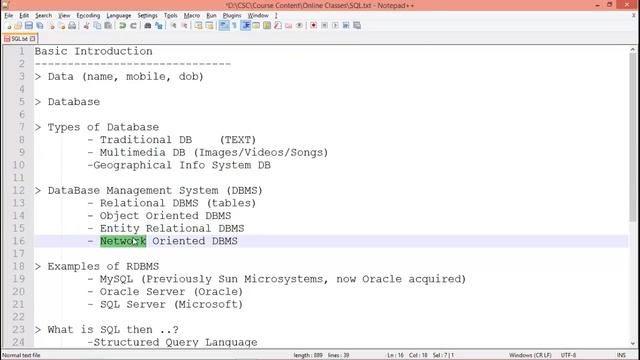The width and height of the screenshot is (640, 360).
Task: Open the Settings menu
Action: (147, 16)
